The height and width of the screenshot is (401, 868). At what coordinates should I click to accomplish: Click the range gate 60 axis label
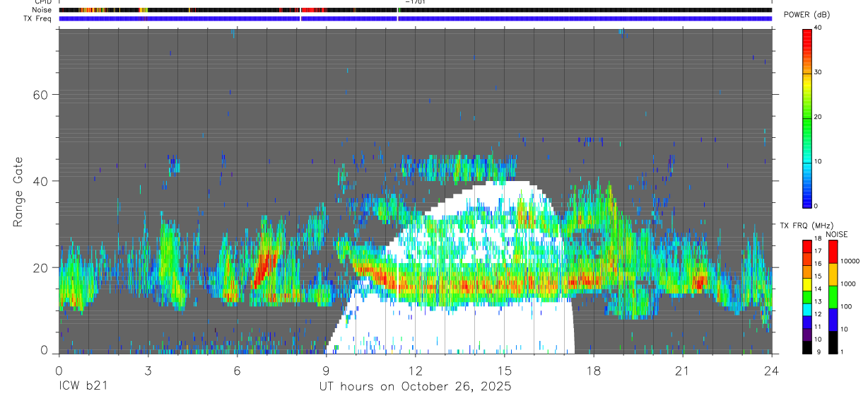click(x=39, y=95)
